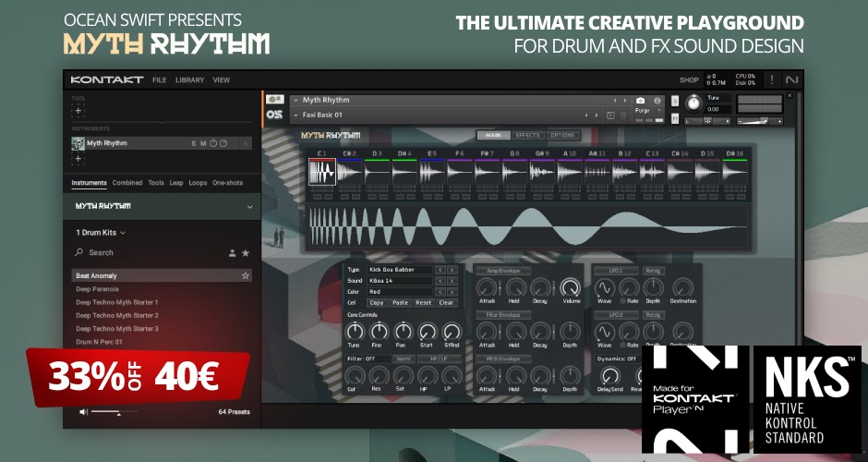Filter presets by favorites star next to Search
The image size is (868, 462).
tap(246, 253)
